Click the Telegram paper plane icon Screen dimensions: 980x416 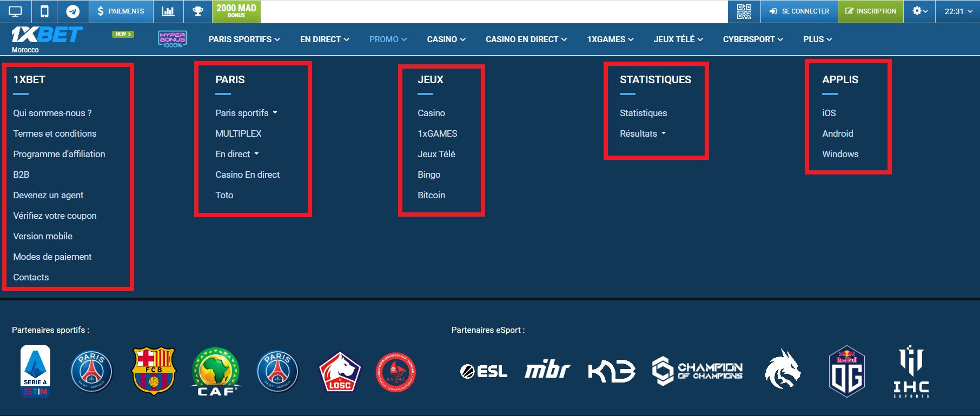coord(73,11)
